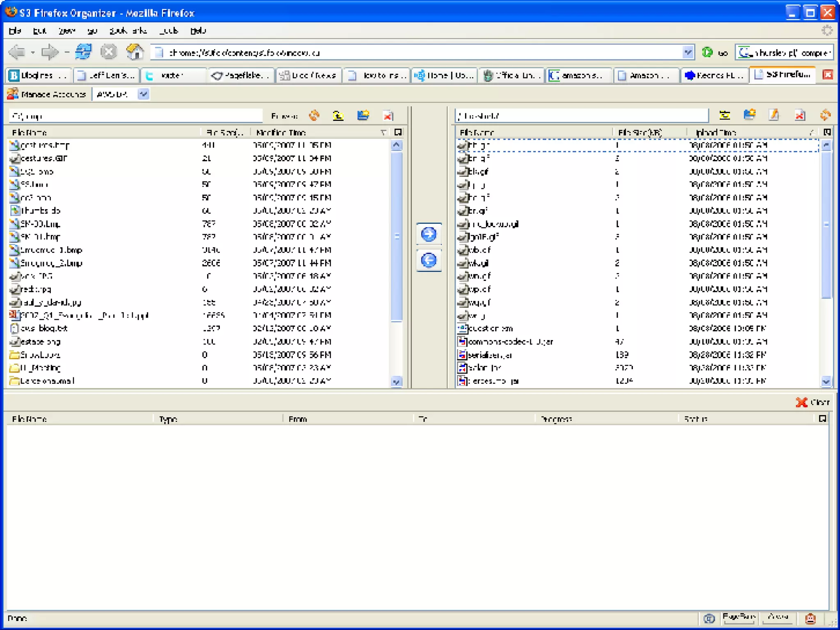Go up one local directory level
Viewport: 840px width, 630px height.
coord(338,116)
